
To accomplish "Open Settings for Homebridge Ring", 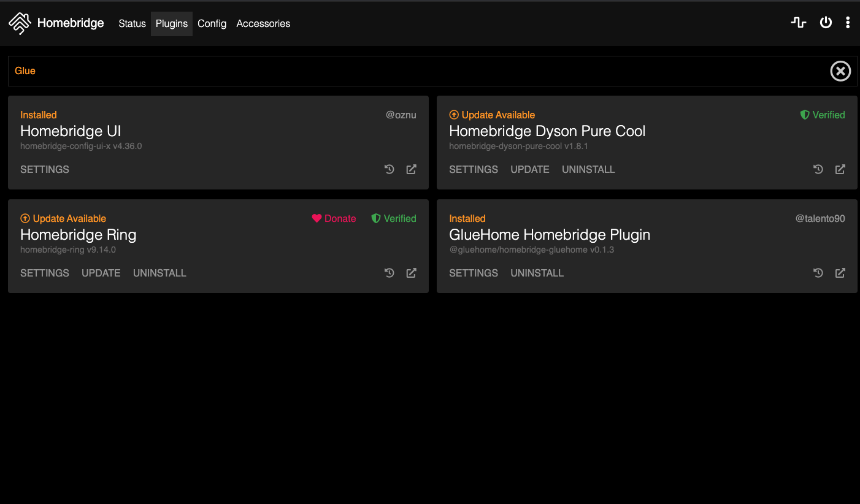I will pyautogui.click(x=45, y=273).
